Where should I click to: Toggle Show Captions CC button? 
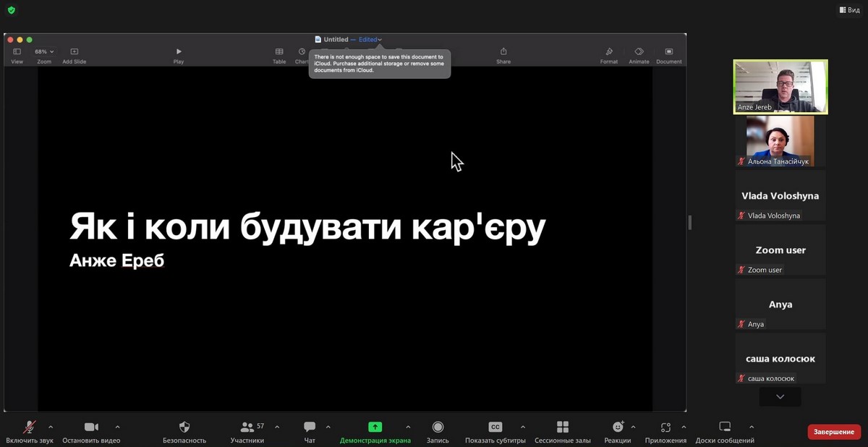click(495, 427)
